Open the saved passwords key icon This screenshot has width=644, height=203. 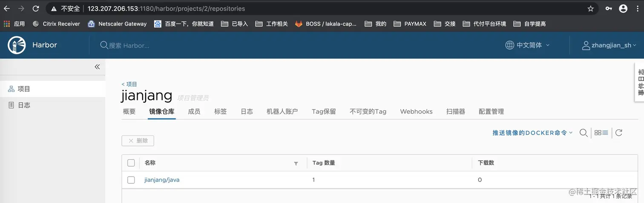tap(609, 9)
